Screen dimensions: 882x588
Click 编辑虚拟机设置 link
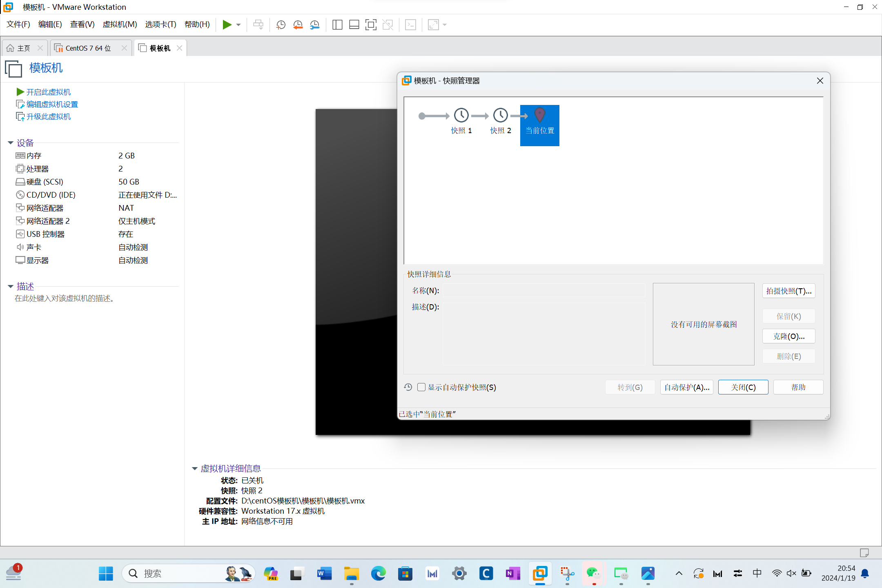(52, 105)
